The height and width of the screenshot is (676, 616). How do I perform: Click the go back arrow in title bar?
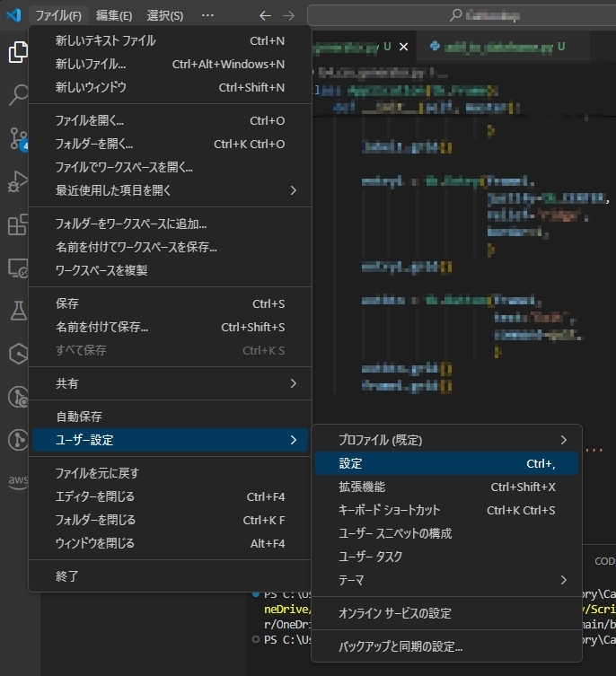(264, 15)
